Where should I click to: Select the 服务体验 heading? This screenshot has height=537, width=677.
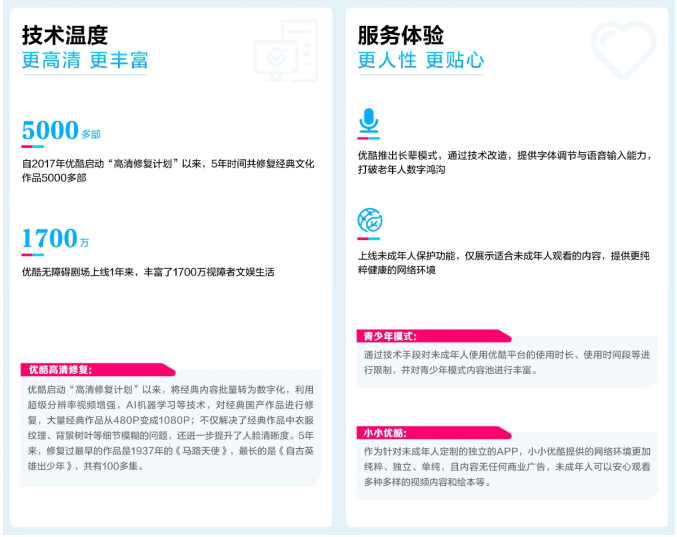pos(400,35)
